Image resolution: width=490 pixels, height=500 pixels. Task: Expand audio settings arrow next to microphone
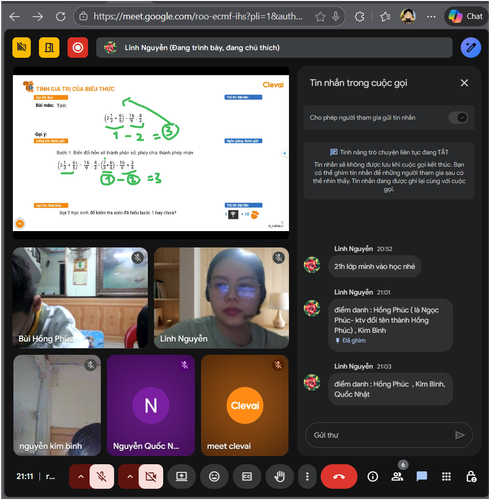pyautogui.click(x=81, y=477)
